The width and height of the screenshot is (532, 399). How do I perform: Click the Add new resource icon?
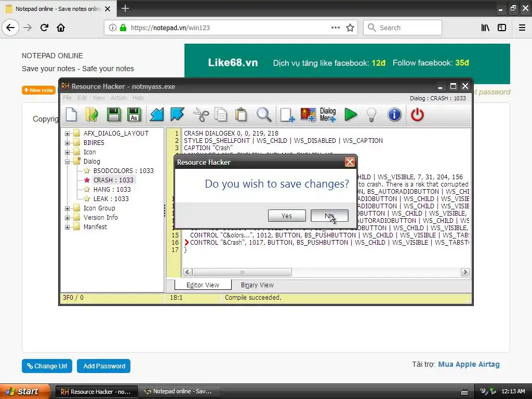pos(287,115)
